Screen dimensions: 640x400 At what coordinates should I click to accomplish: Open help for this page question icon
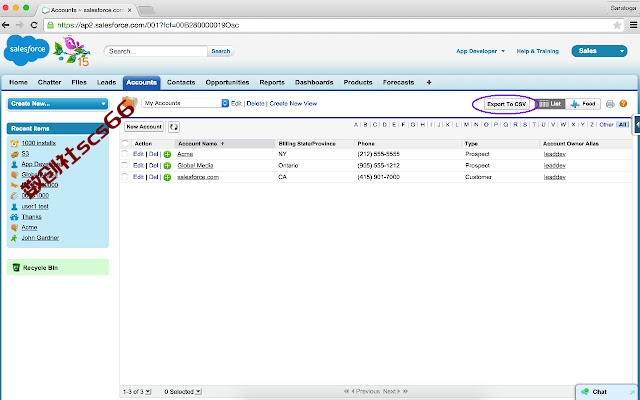pos(623,104)
